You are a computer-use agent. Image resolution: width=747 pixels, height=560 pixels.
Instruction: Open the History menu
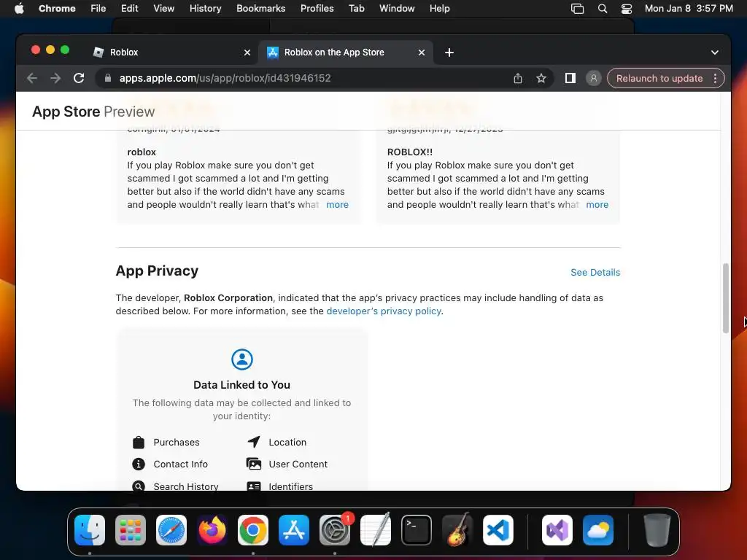(x=205, y=9)
